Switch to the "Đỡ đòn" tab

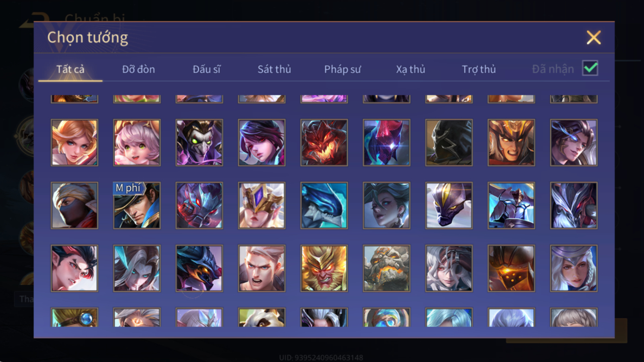[x=138, y=69]
